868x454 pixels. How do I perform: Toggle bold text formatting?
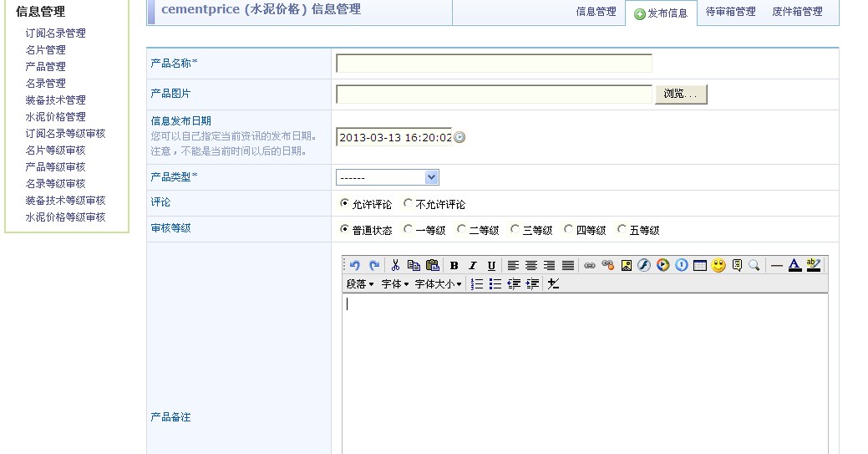454,265
